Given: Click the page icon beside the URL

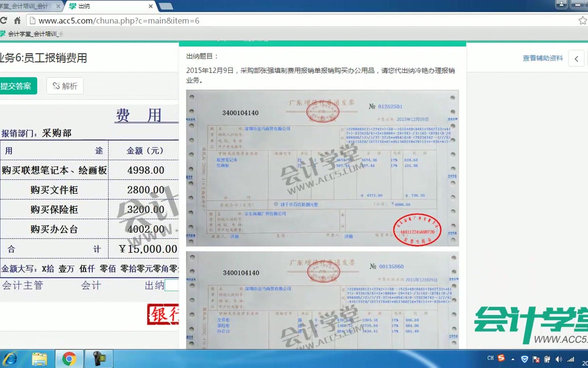Looking at the screenshot, I should [33, 21].
